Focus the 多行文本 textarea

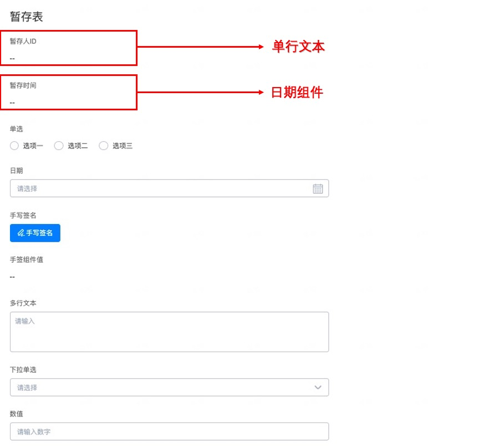tap(169, 332)
